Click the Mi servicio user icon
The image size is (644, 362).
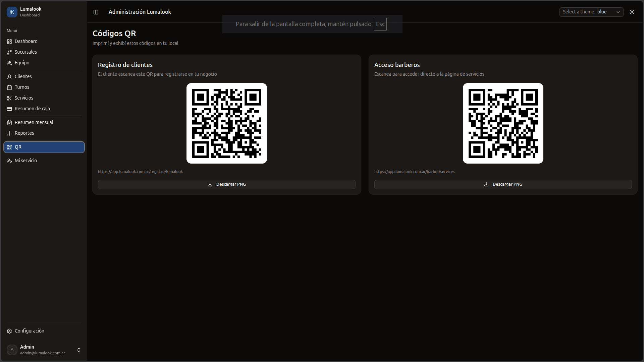point(9,161)
